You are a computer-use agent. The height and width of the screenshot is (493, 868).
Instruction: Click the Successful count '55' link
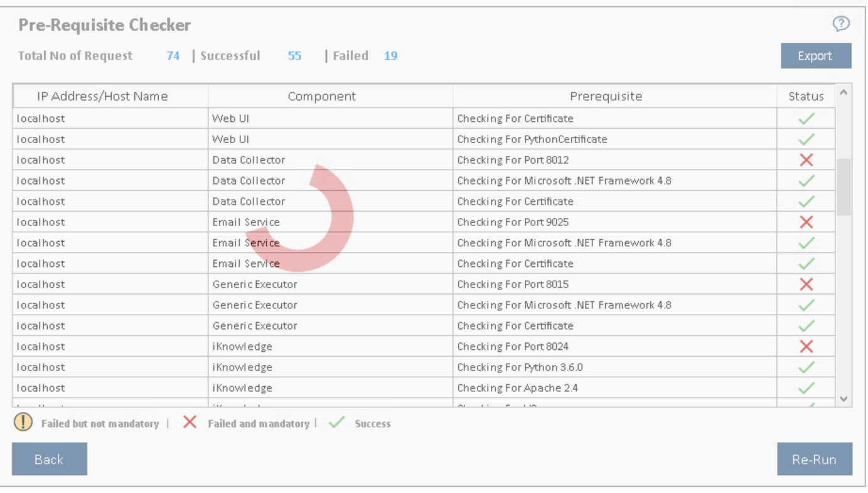294,56
